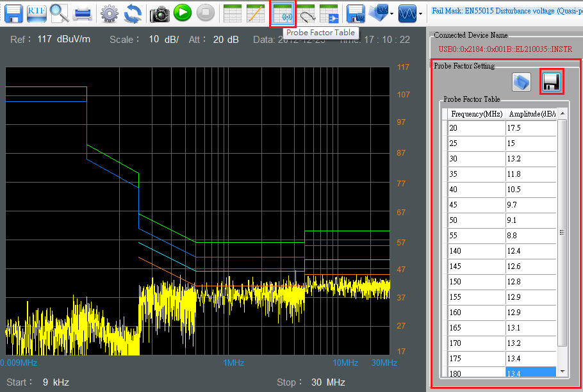The width and height of the screenshot is (583, 392).
Task: Select the frequency cell containing 165
Action: [x=477, y=328]
